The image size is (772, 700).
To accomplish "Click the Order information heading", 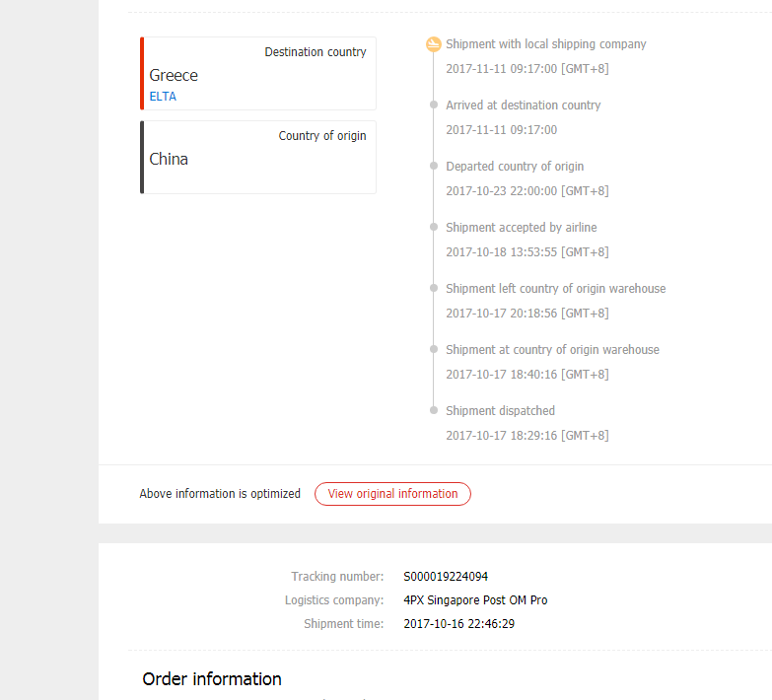I will (212, 679).
